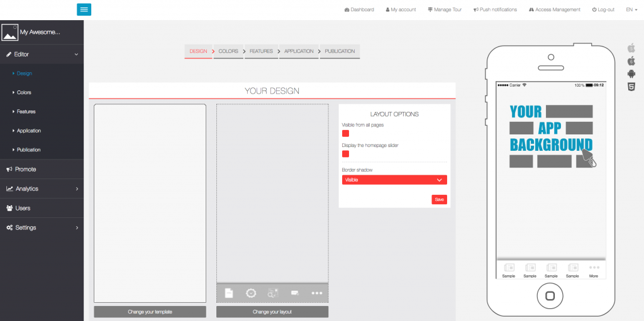Go to the Publication step tab
The image size is (644, 321).
pyautogui.click(x=340, y=52)
